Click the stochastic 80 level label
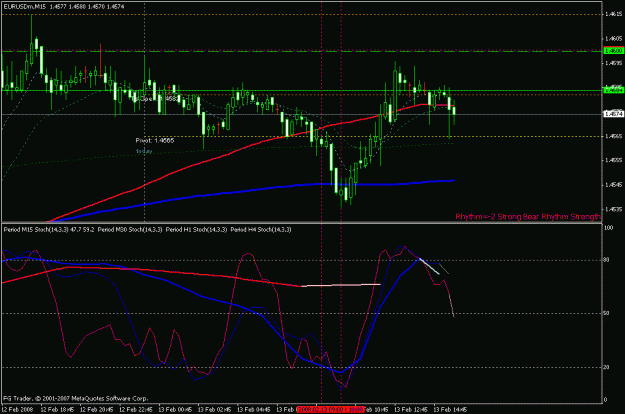Viewport: 625px width, 414px height. 606,260
